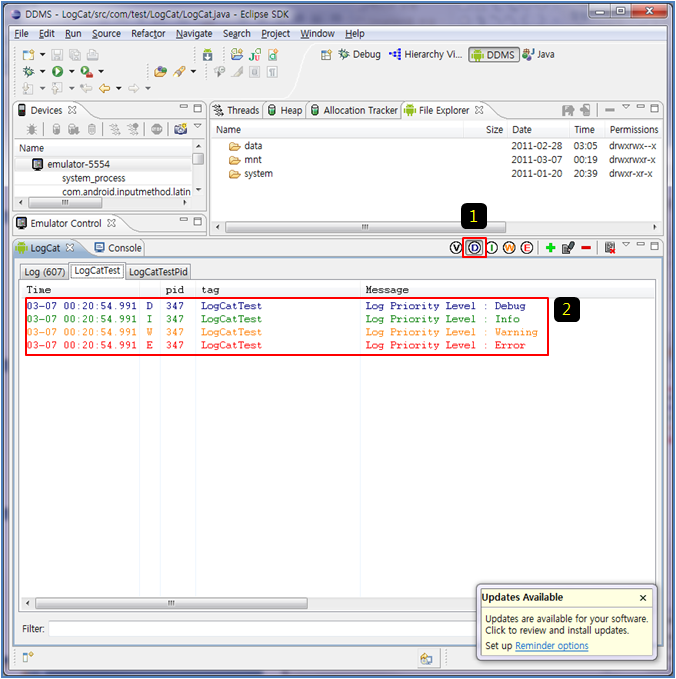Click the New Java Class icon

click(273, 55)
